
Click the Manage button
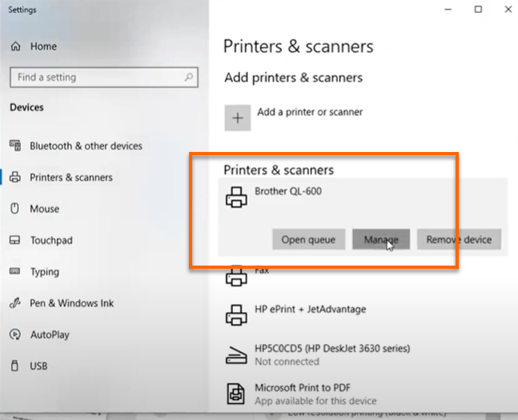tap(381, 239)
